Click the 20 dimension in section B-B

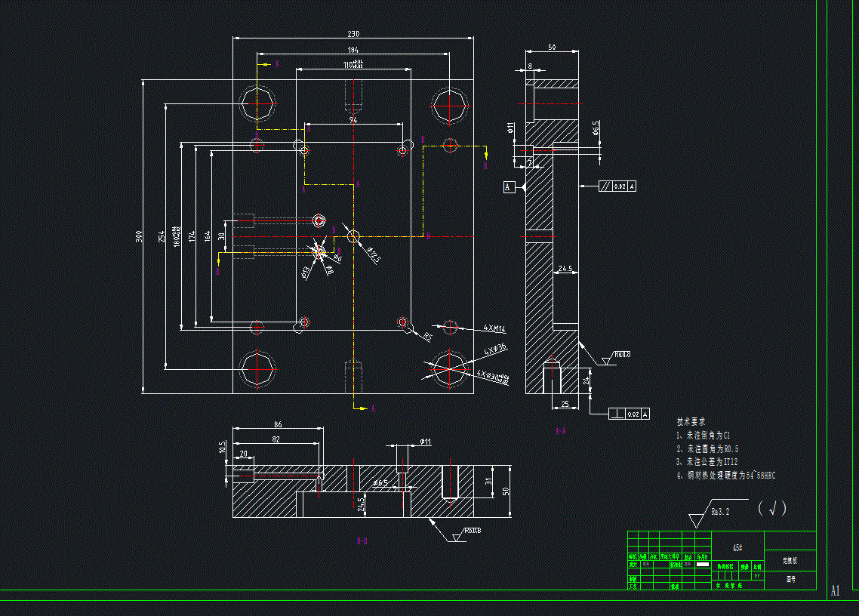[x=243, y=454]
